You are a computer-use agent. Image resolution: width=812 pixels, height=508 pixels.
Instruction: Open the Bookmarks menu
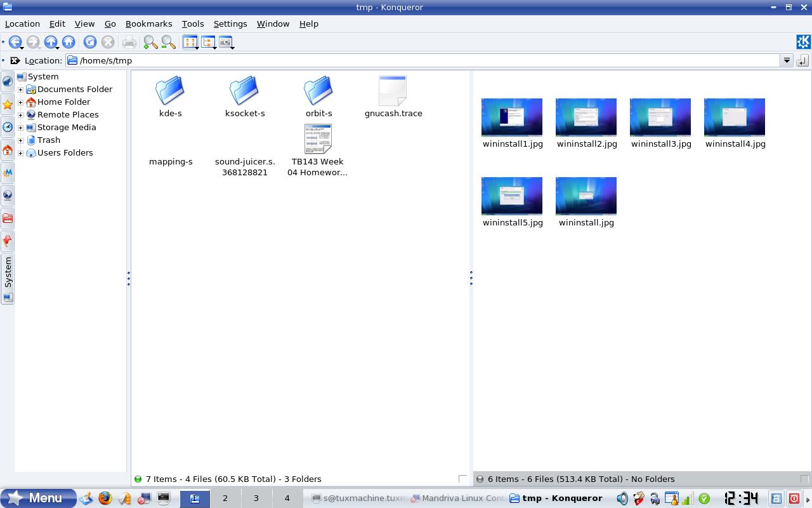[149, 23]
